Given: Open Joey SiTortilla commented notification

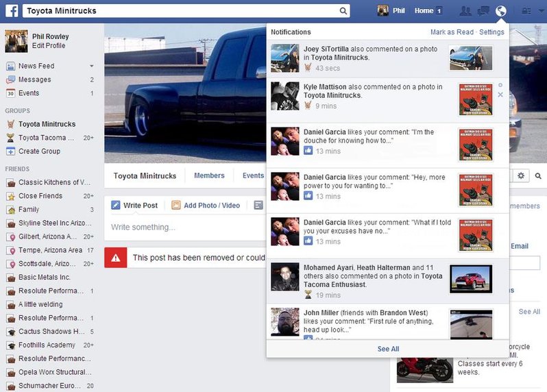Looking at the screenshot, I should [387, 58].
